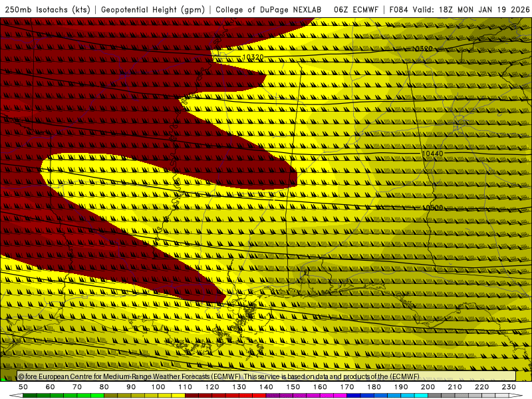This screenshot has height=399, width=532.
Task: Click the 10500 height contour label
Action: (432, 207)
